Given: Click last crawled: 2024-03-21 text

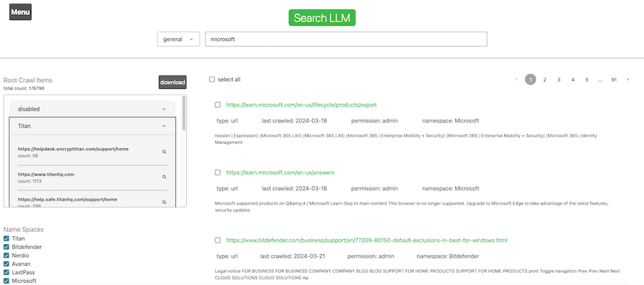Looking at the screenshot, I should point(293,256).
